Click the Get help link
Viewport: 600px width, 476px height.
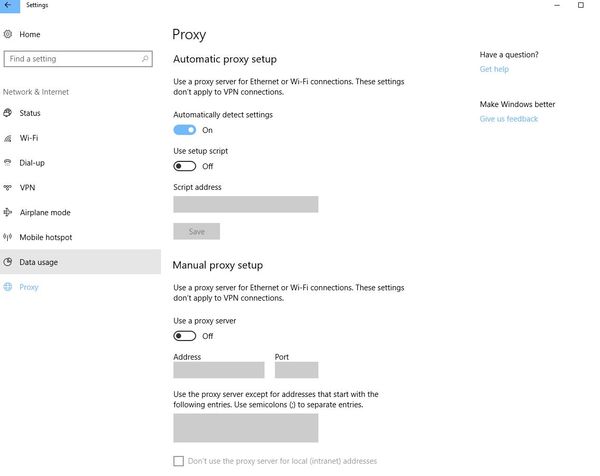tap(494, 69)
